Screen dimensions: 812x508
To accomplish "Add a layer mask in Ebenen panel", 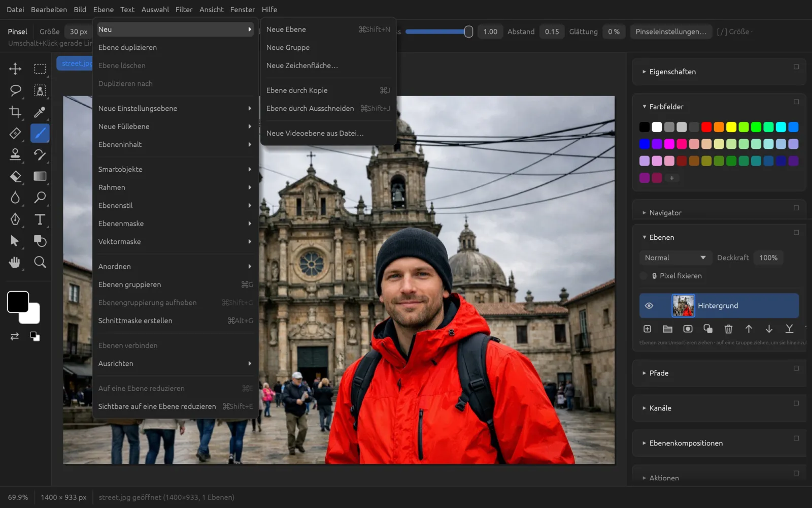I will click(x=688, y=329).
